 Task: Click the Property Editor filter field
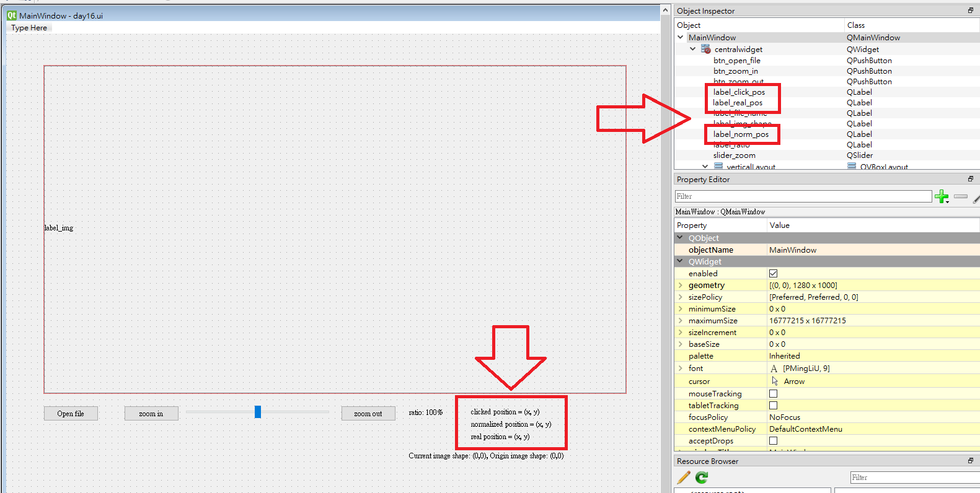click(x=803, y=196)
